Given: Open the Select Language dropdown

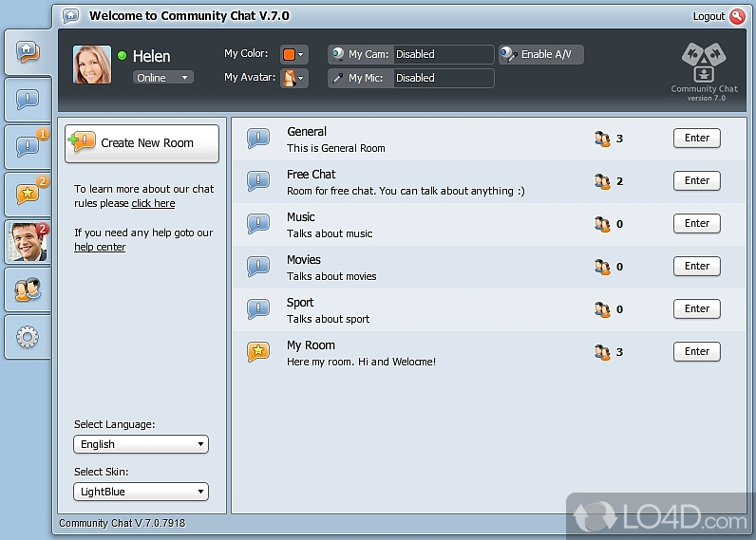Looking at the screenshot, I should 141,444.
